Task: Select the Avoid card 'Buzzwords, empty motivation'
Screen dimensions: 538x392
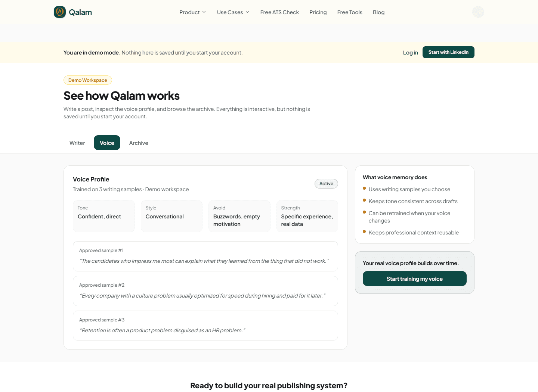Action: [239, 216]
